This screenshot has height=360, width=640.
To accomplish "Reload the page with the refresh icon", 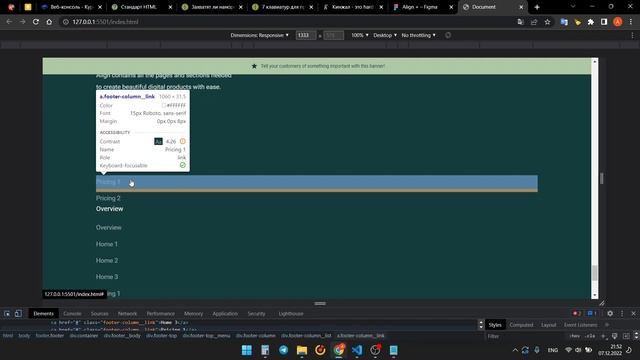I will pyautogui.click(x=36, y=22).
